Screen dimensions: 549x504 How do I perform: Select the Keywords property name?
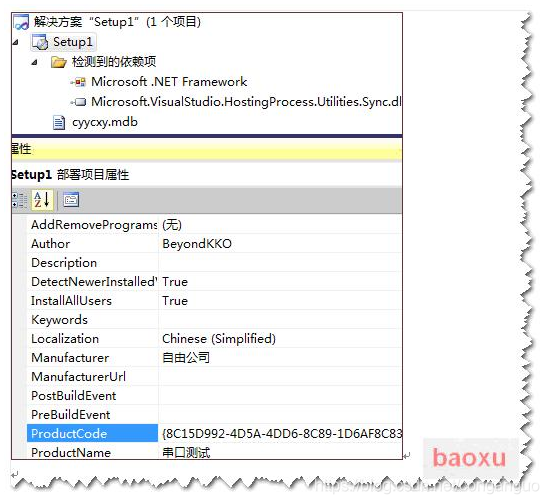93,319
